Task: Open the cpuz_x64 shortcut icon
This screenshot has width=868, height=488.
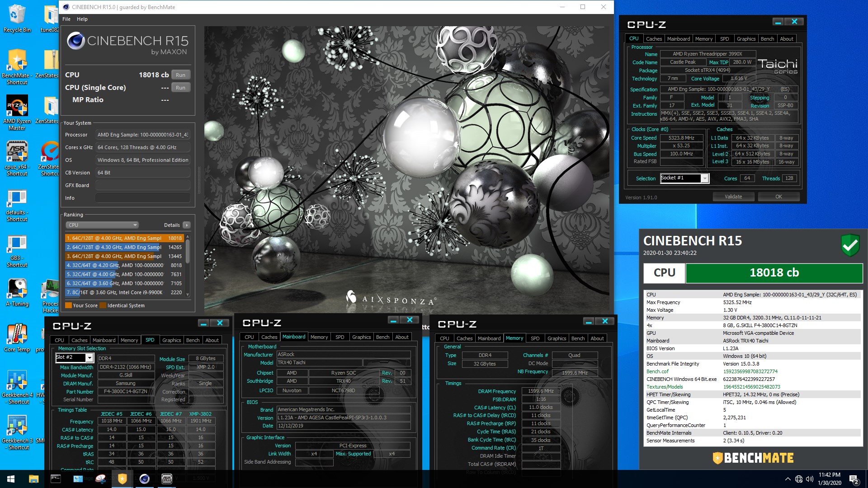Action: coord(17,158)
